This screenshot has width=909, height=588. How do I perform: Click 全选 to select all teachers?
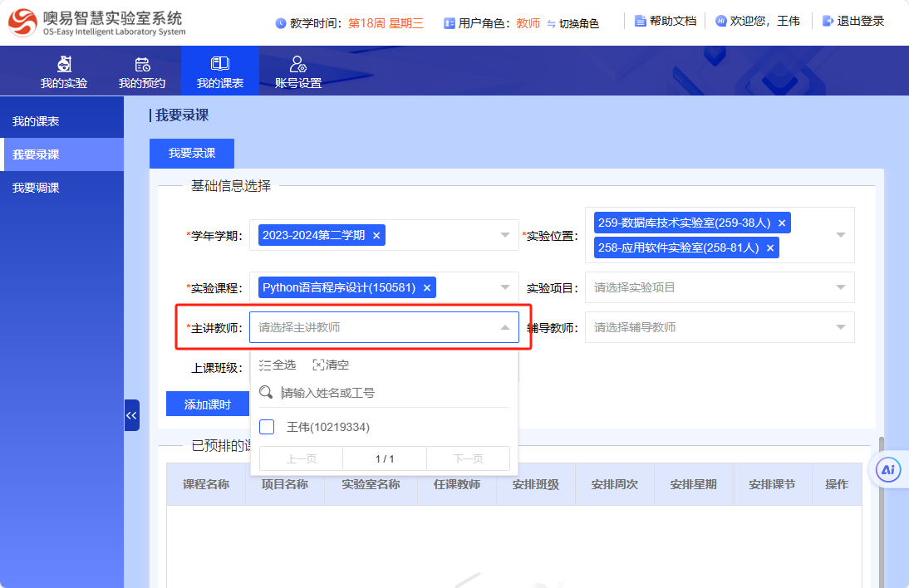click(278, 365)
